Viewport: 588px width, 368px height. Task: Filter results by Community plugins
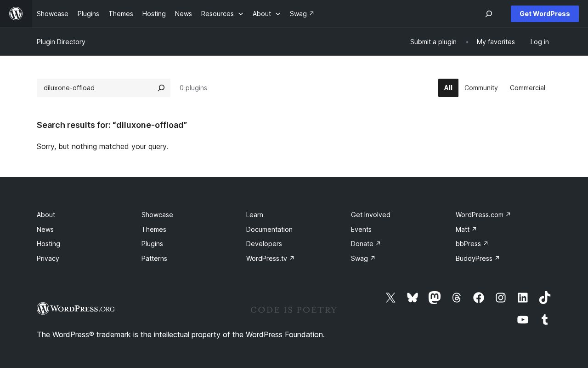pyautogui.click(x=481, y=88)
